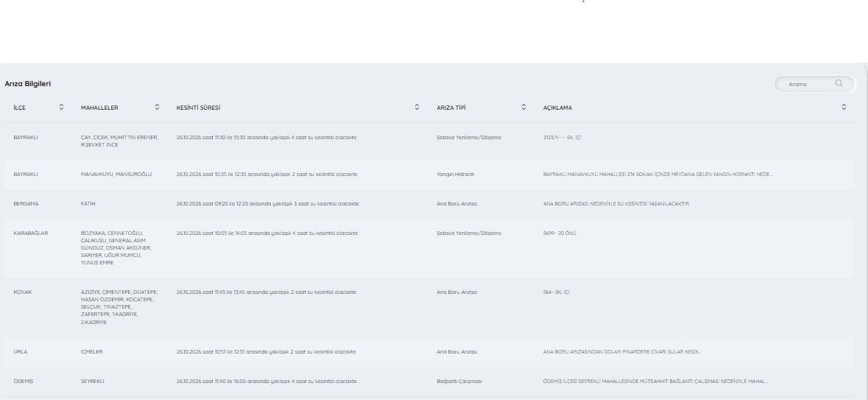
Task: Click description ANA BORU ARIZASI NEDENİYLE
Action: (616, 204)
